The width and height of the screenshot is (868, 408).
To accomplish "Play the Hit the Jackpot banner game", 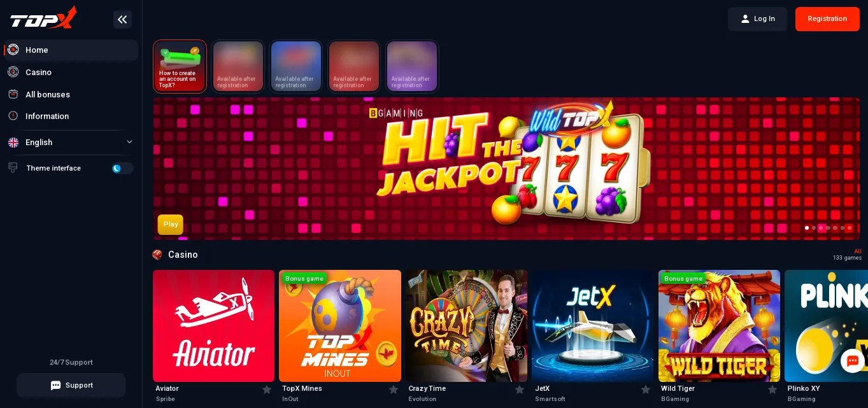I will pyautogui.click(x=171, y=225).
